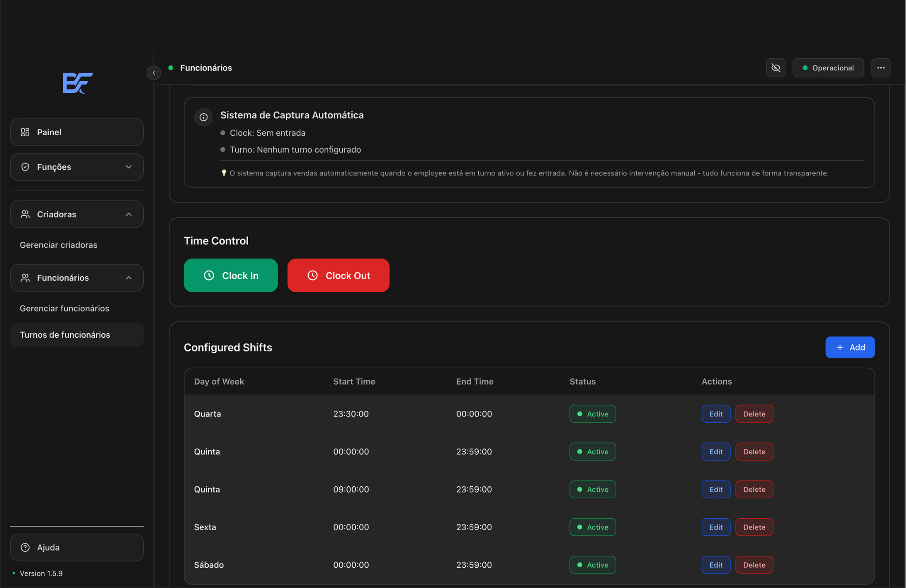Select Turnos de funcionários menu item
The image size is (906, 588).
(65, 335)
